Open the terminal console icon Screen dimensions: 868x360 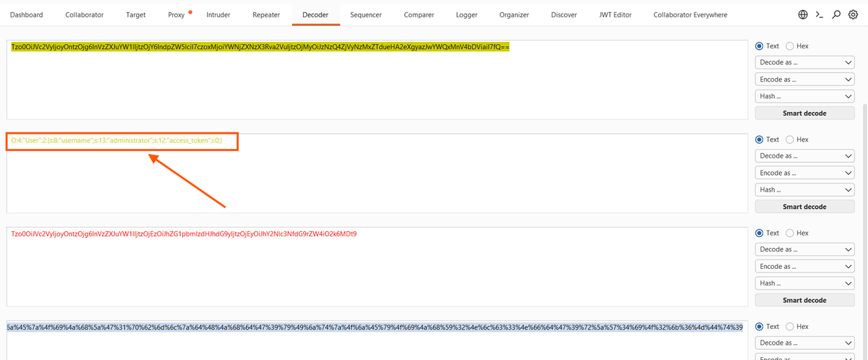pyautogui.click(x=820, y=14)
